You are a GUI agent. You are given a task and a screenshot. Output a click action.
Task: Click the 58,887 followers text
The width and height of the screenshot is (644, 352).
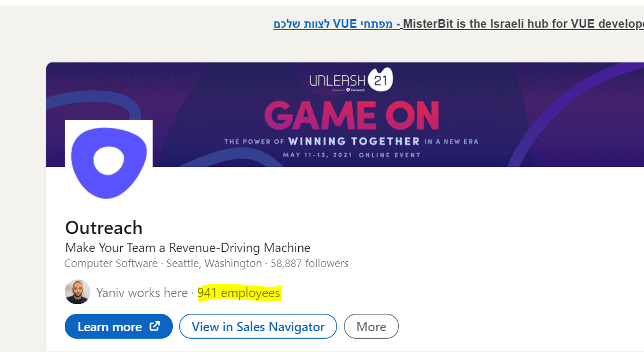pyautogui.click(x=309, y=264)
